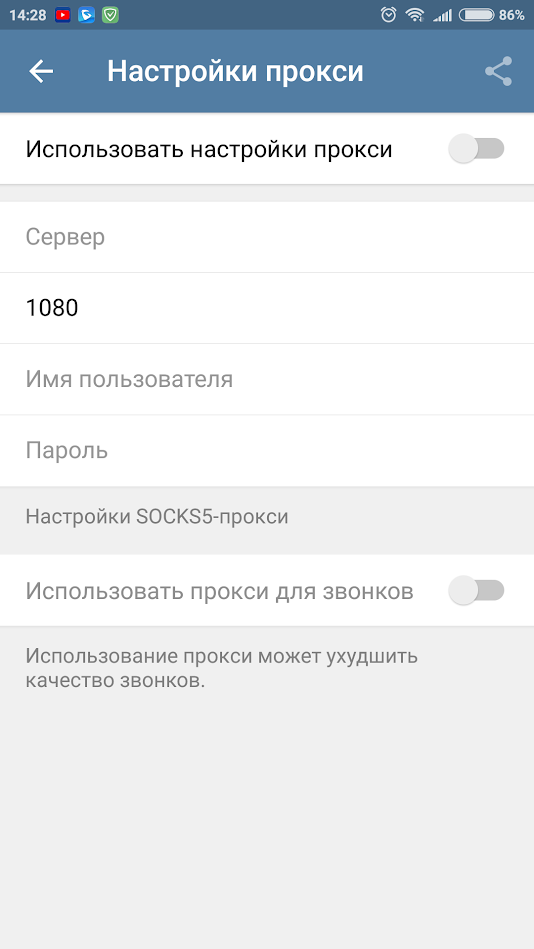534x949 pixels.
Task: Toggle Использовать прокси для звонков switch
Action: click(476, 590)
